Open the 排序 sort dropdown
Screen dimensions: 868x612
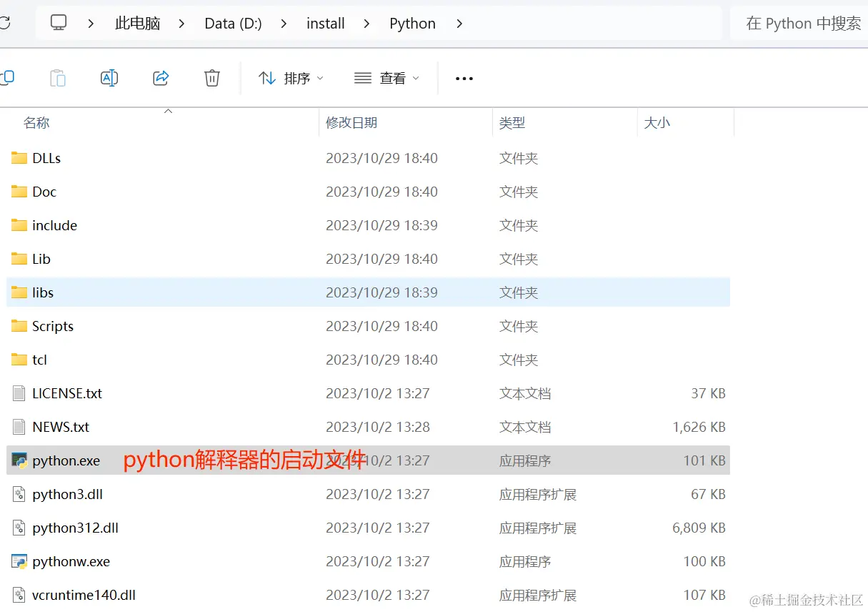[291, 78]
